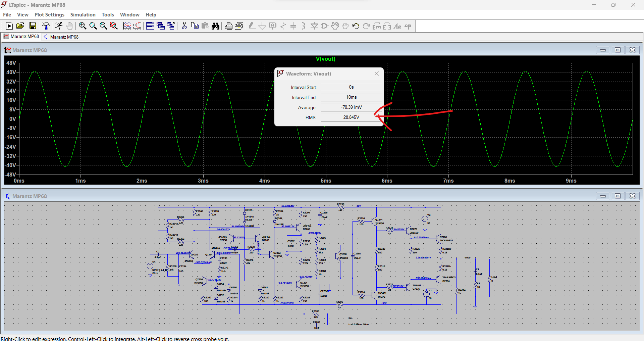Open Print Setup with the first printer icon
Viewport: 644px width, 341px height.
tap(229, 26)
